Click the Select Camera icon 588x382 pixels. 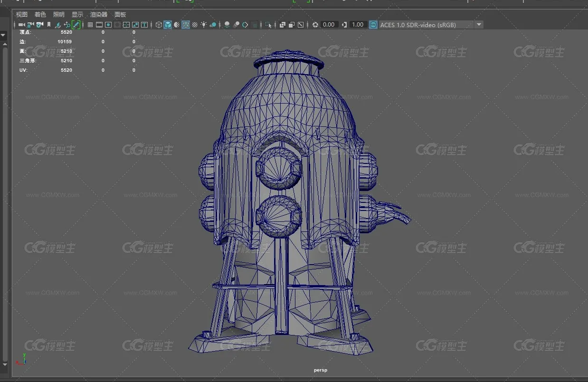[21, 25]
